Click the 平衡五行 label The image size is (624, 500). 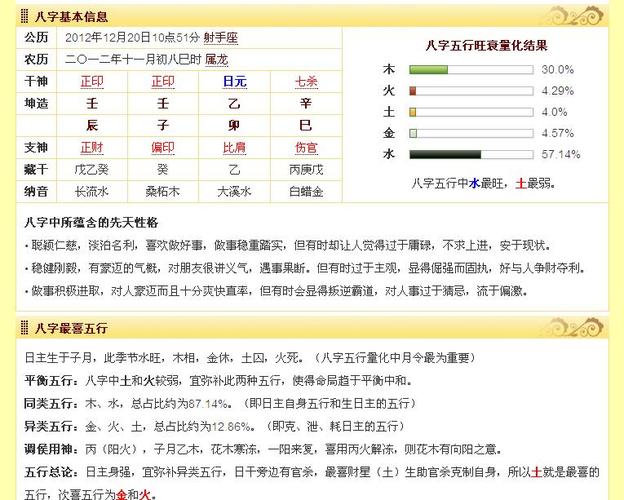51,381
